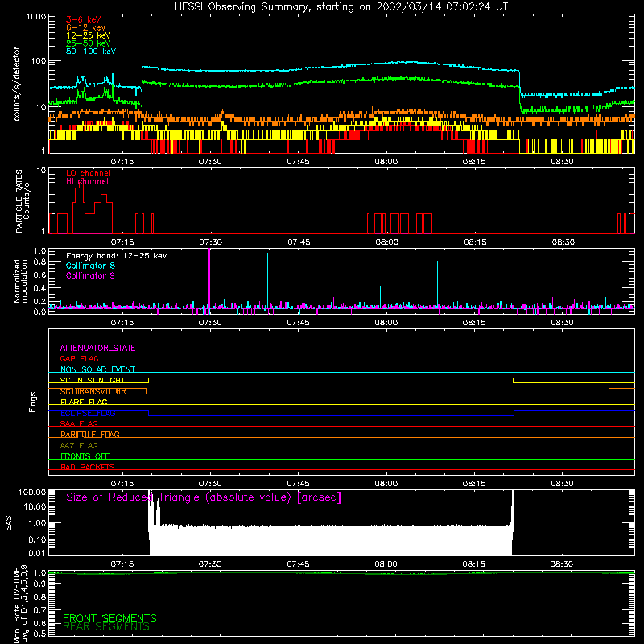644x644 pixels.
Task: Select the Collimator 8 legend label
Action: [x=90, y=266]
